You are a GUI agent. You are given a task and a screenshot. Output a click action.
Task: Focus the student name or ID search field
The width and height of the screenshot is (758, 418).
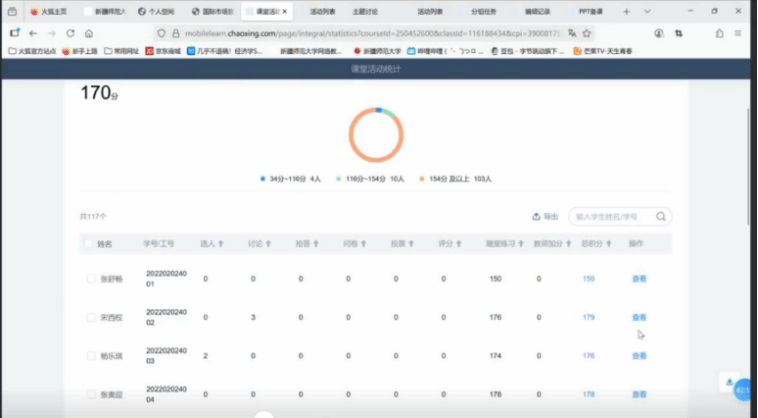click(610, 216)
